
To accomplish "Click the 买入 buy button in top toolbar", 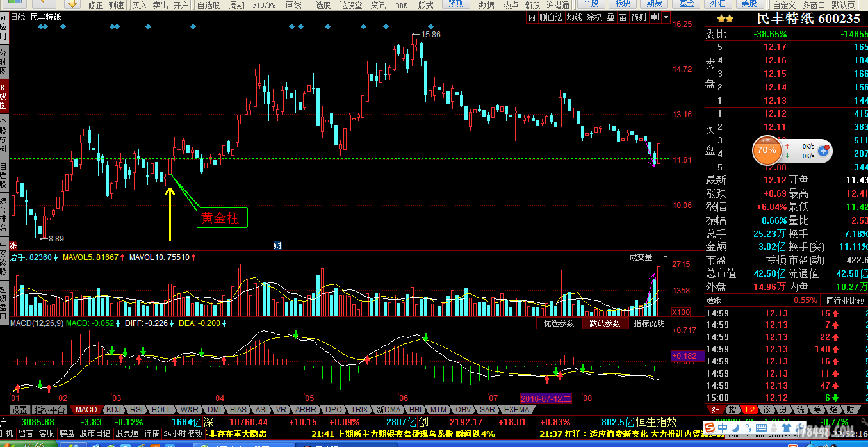I will 139,4.
